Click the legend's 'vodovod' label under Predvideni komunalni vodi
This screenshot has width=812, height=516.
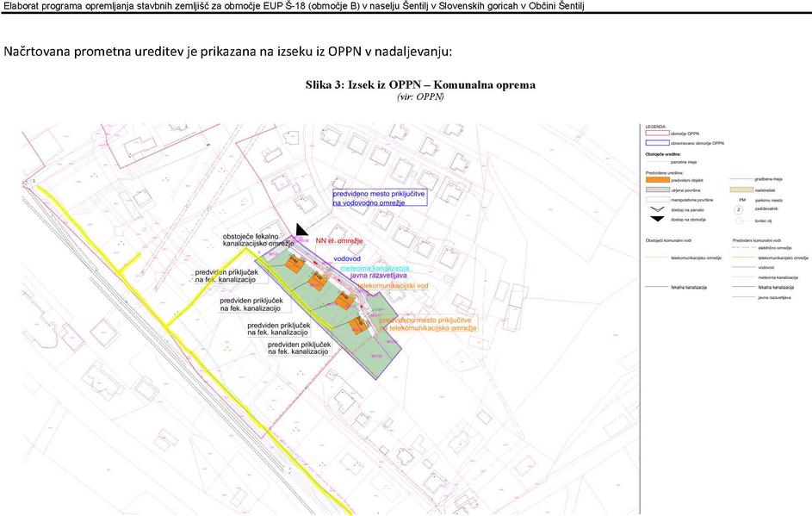tap(766, 267)
